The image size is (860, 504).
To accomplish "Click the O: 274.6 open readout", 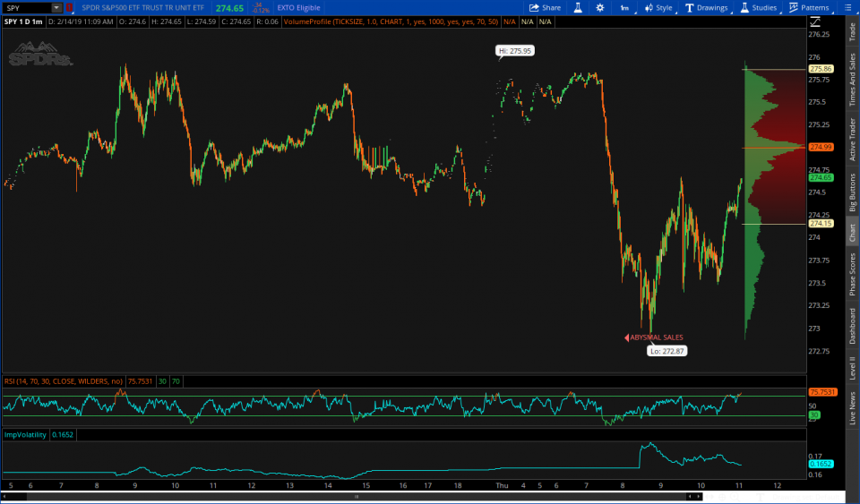I will [133, 21].
